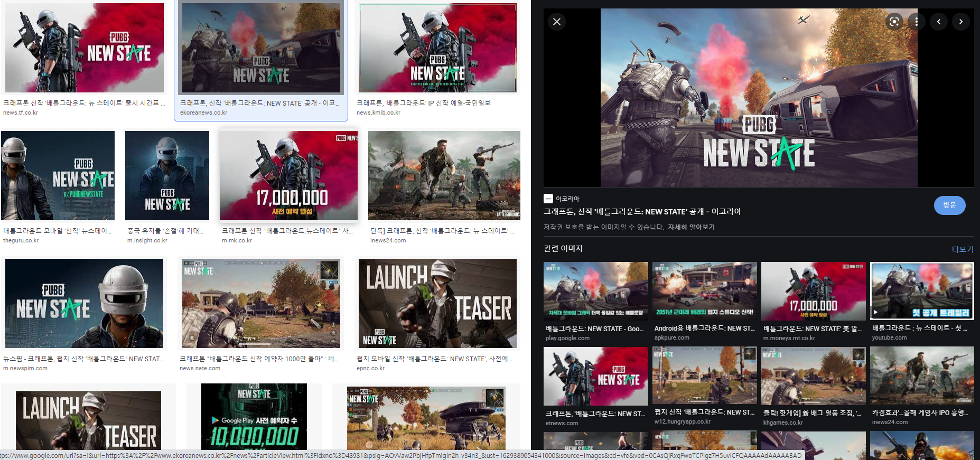Open related 카겜효과 image from inews24.com
Viewport: 980px width, 460px height.
tap(922, 376)
